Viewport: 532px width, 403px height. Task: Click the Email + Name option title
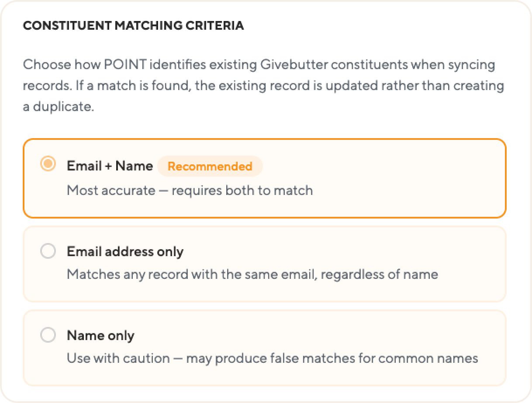pos(110,166)
